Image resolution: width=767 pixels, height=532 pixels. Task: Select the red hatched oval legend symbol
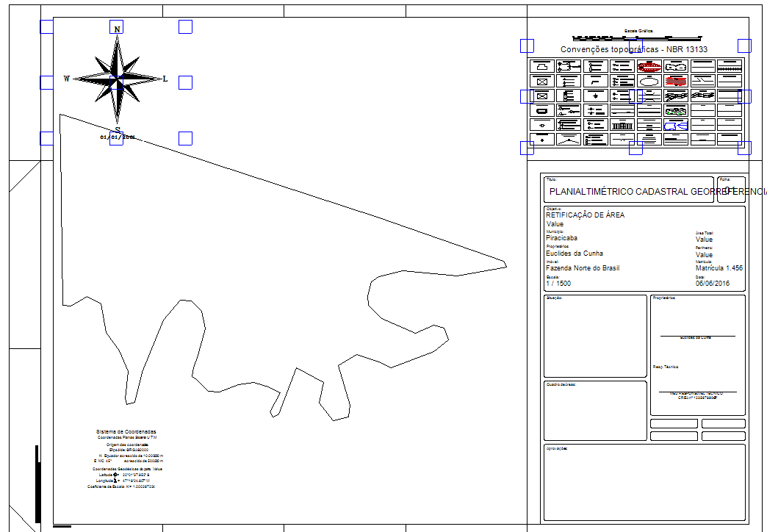click(x=648, y=66)
